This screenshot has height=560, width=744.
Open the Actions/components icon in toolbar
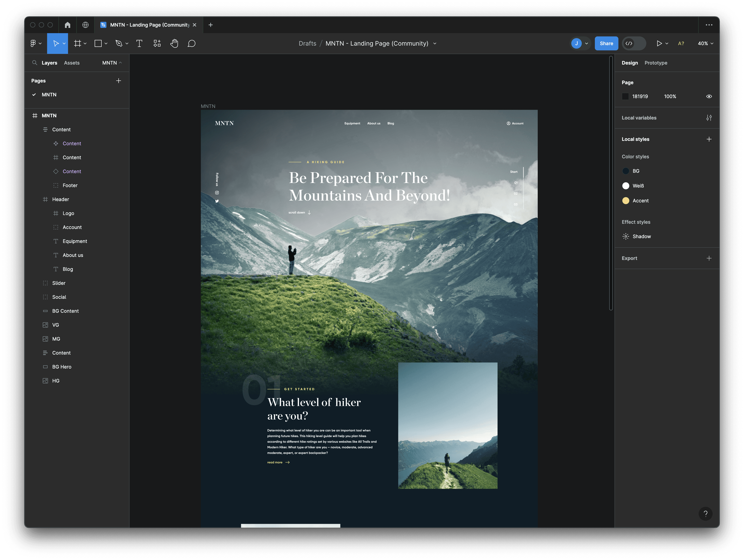(157, 43)
